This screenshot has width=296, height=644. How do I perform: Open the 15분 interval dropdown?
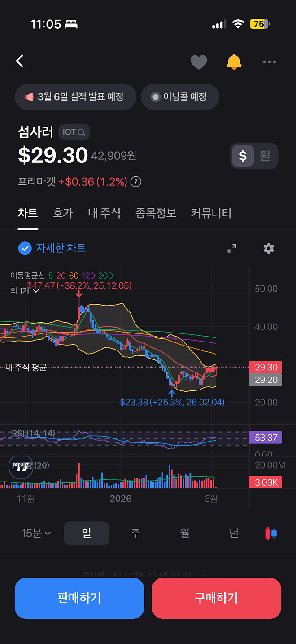pos(36,533)
